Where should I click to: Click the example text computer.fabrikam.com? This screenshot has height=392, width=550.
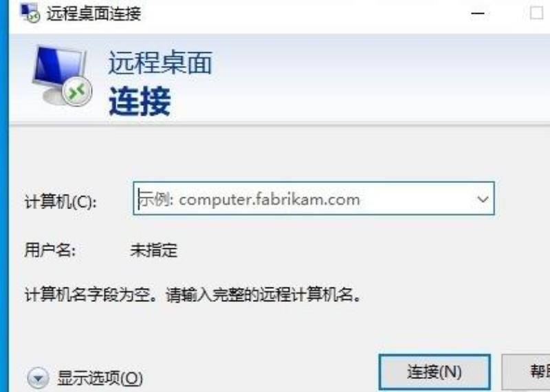coord(269,199)
